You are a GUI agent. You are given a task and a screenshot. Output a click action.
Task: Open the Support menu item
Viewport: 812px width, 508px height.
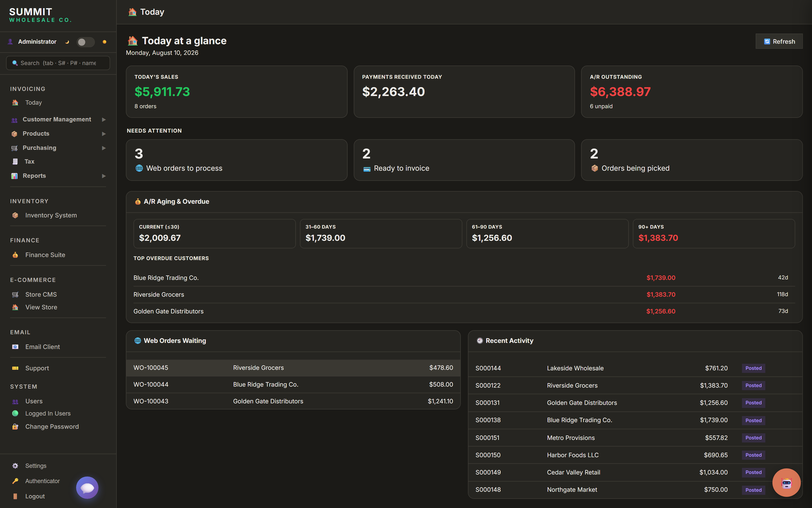coord(37,368)
